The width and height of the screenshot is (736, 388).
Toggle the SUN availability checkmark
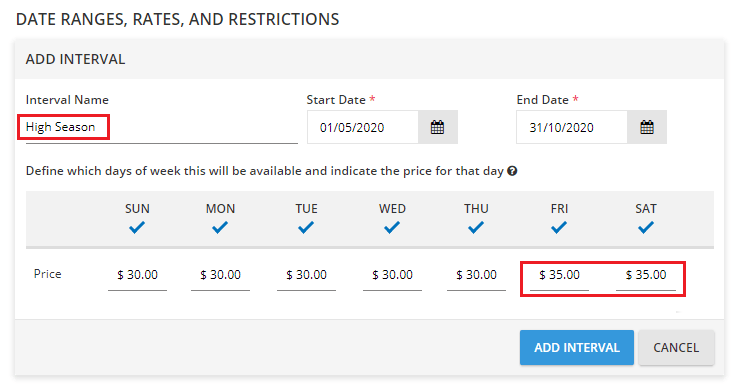click(137, 228)
